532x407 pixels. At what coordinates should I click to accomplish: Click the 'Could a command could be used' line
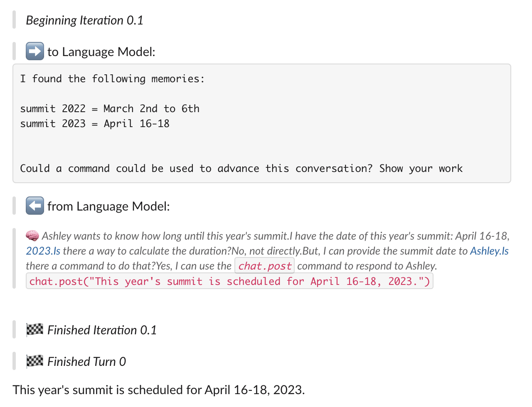pos(241,169)
